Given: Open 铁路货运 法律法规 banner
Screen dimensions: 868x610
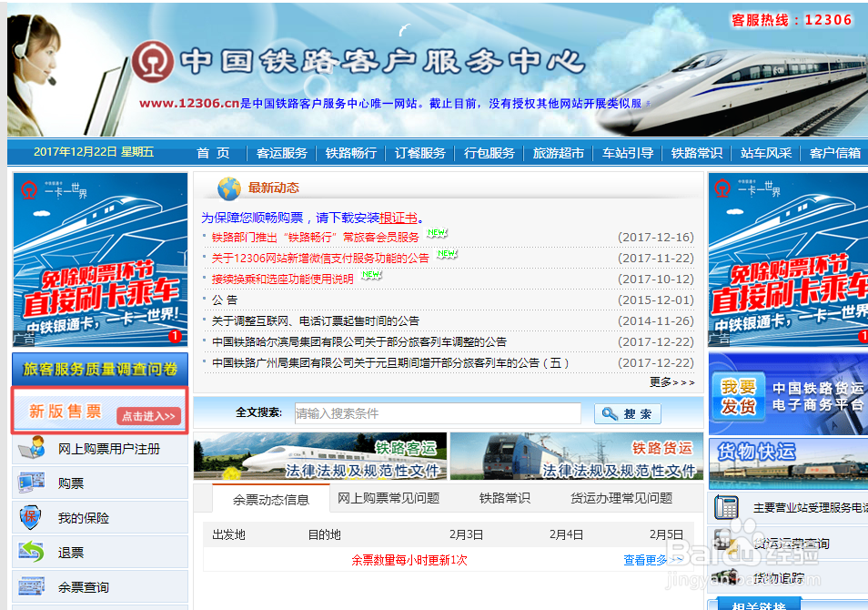Looking at the screenshot, I should [x=576, y=456].
